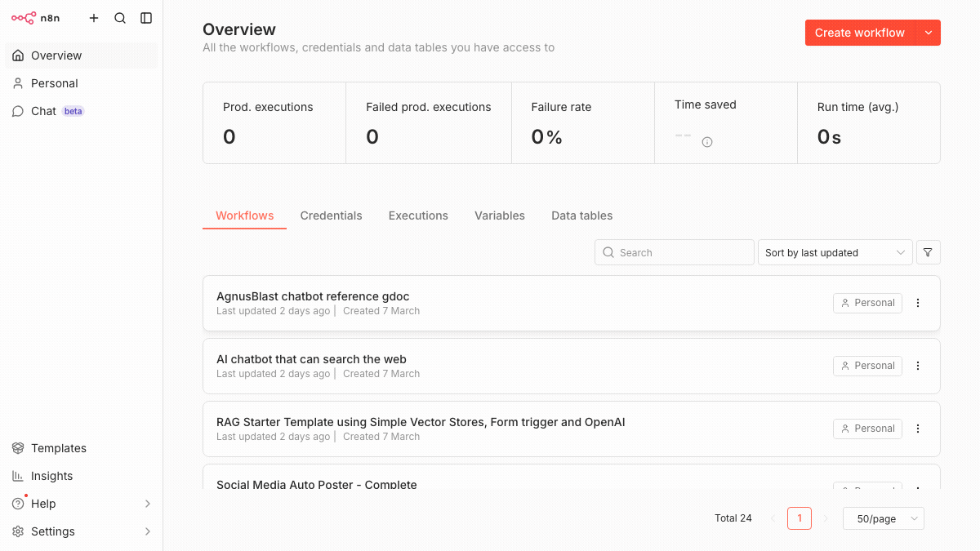This screenshot has width=980, height=551.
Task: Click the Personal badge on the AI chatbot workflow
Action: click(867, 366)
